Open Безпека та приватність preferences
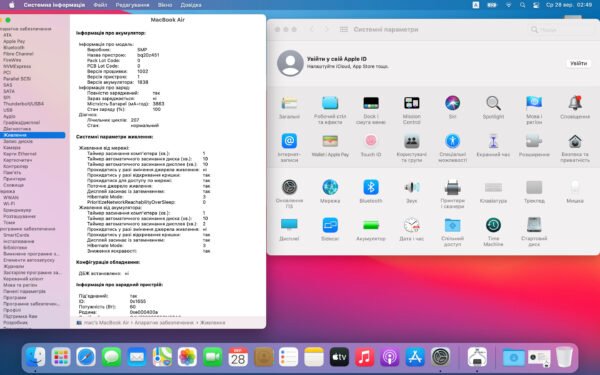 [575, 141]
